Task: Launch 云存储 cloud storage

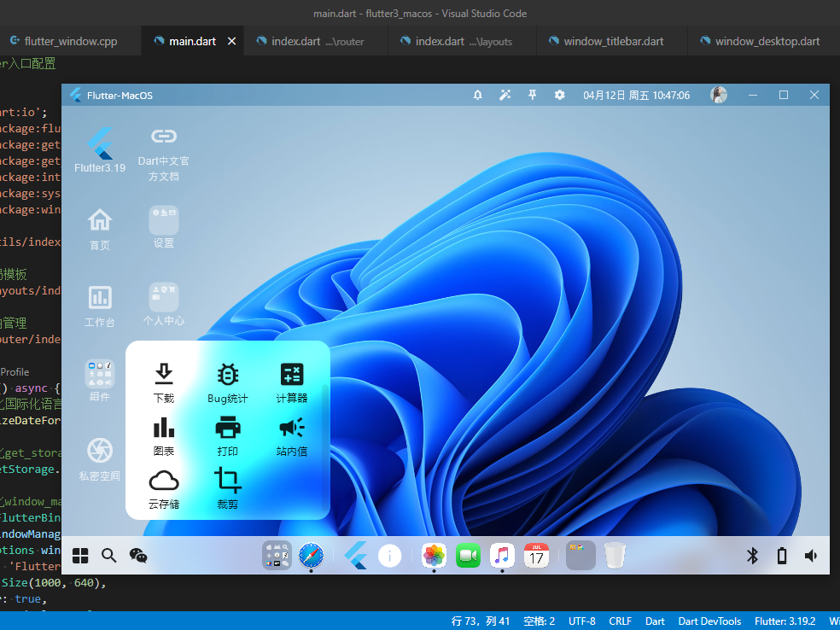Action: pyautogui.click(x=163, y=488)
